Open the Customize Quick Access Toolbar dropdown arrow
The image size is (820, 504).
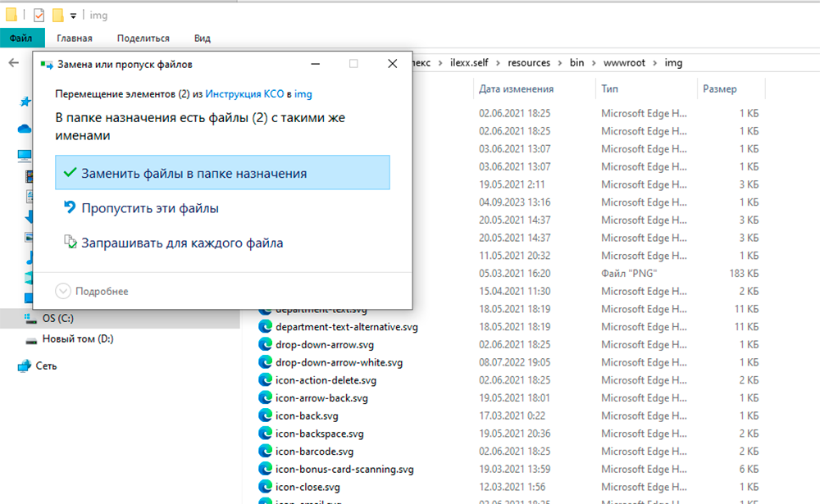[x=73, y=16]
